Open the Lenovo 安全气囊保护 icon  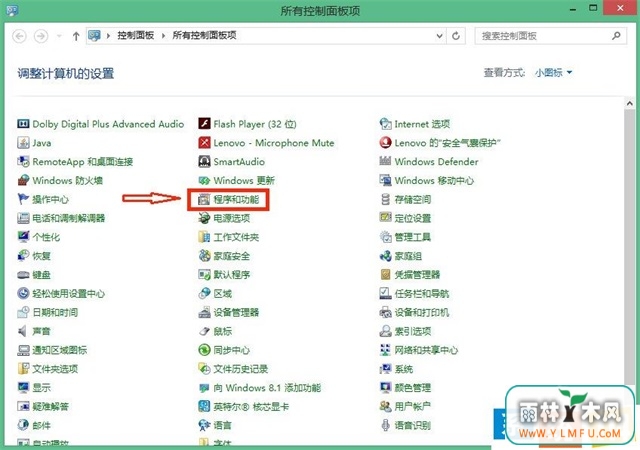tap(385, 143)
